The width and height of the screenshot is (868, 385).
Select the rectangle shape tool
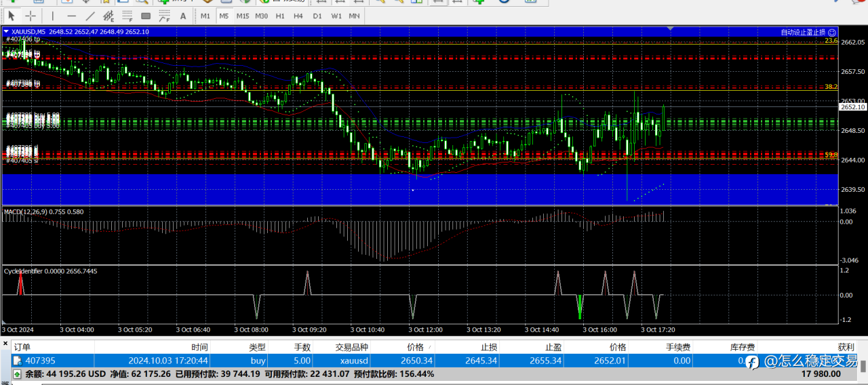pyautogui.click(x=146, y=16)
